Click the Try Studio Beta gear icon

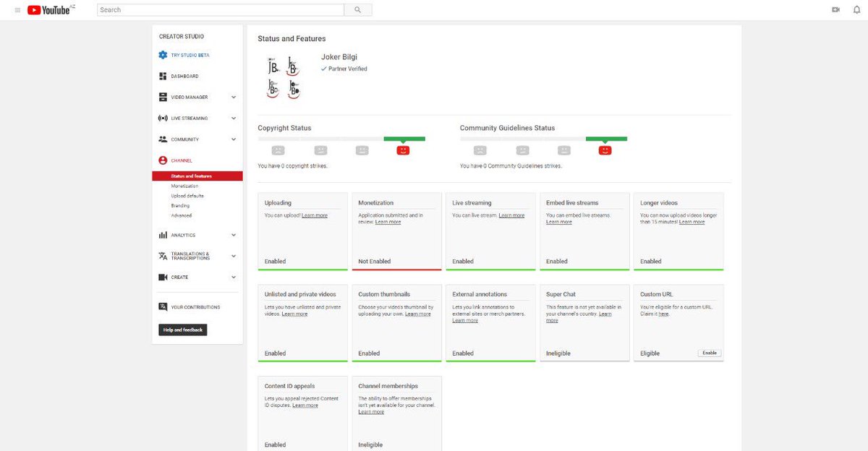coord(163,55)
